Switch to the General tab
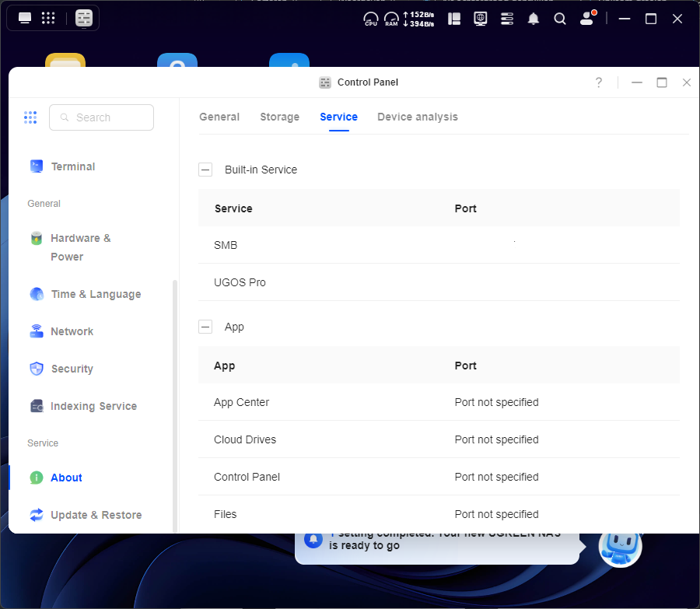This screenshot has height=609, width=700. click(219, 117)
